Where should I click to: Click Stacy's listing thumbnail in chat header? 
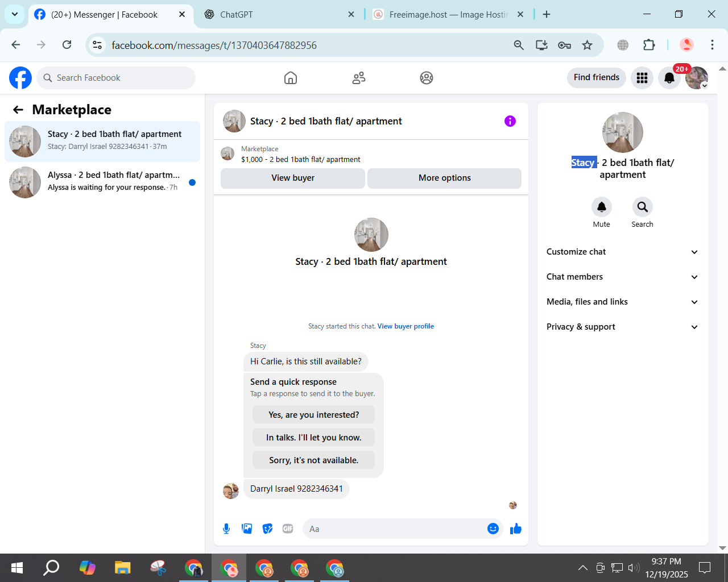click(x=234, y=121)
